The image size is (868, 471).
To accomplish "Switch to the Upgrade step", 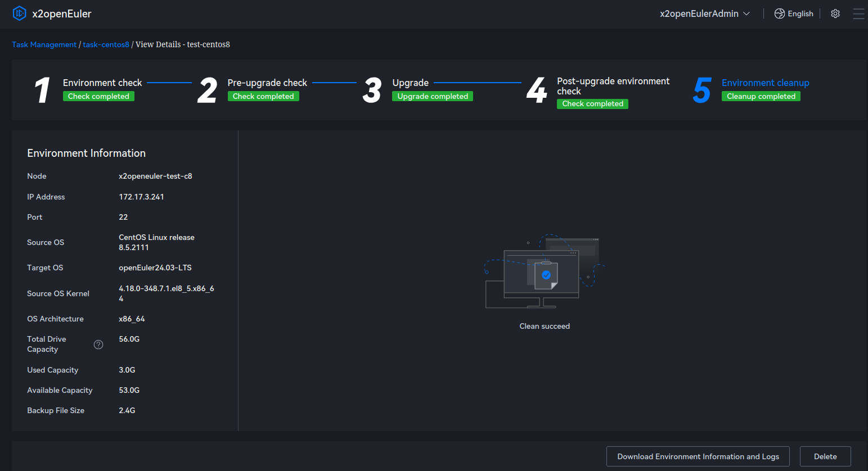I will click(410, 83).
